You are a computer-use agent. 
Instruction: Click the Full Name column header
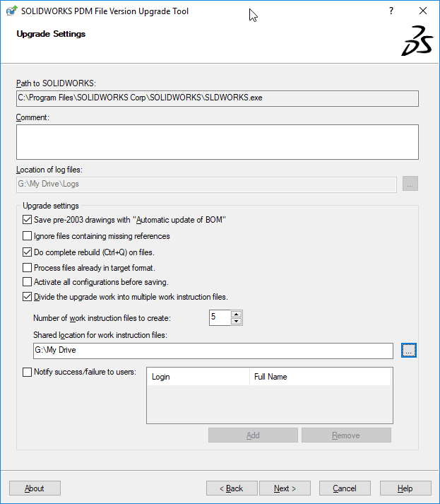(x=320, y=377)
